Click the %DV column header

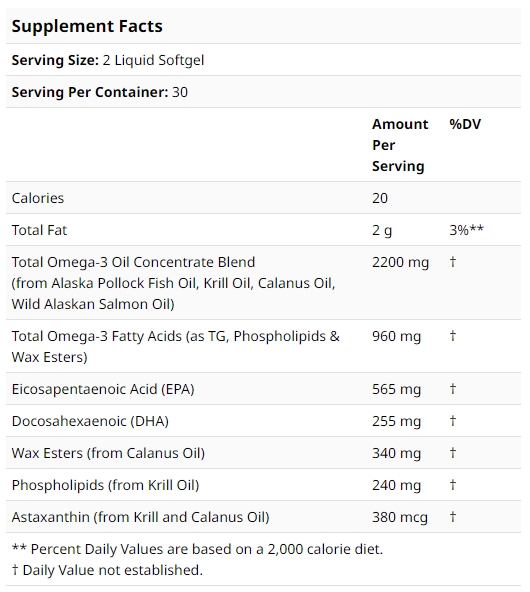point(465,124)
